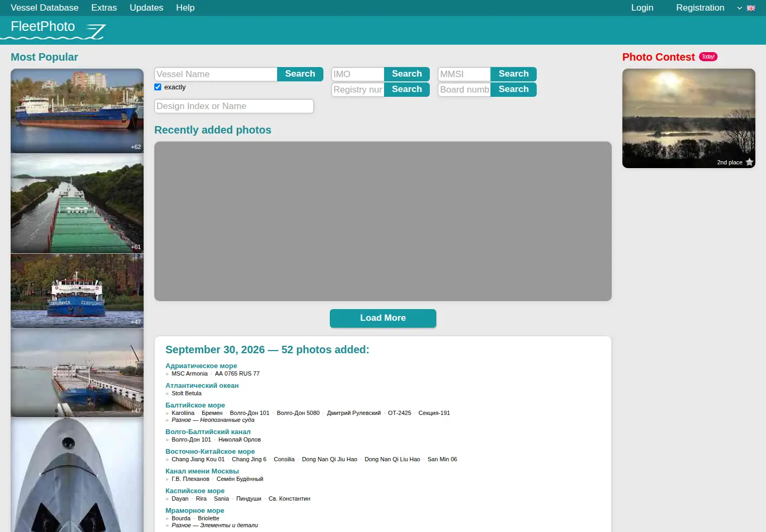Image resolution: width=766 pixels, height=532 pixels.
Task: Open the photo contest 2nd place thumbnail
Action: tap(689, 118)
